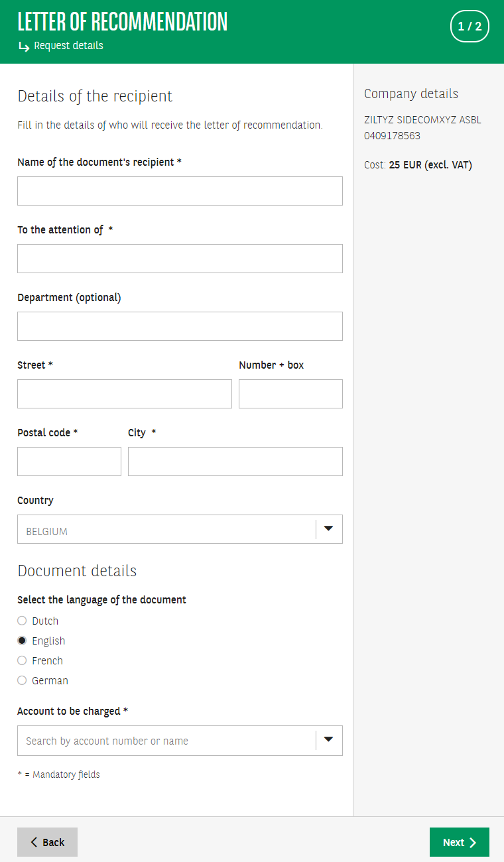Screen dimensions: 504x862
Task: Focus the Name of document's recipient field
Action: pyautogui.click(x=180, y=191)
